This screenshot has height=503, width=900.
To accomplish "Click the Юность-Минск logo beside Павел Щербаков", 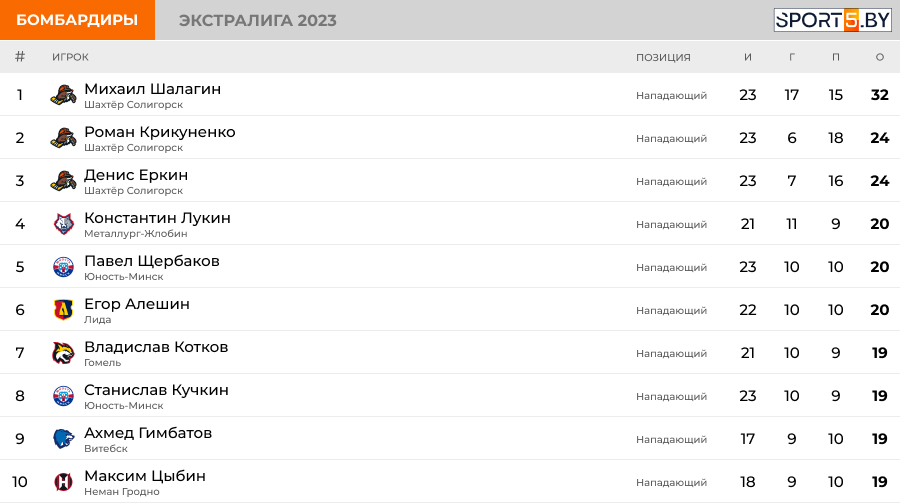I will click(63, 267).
